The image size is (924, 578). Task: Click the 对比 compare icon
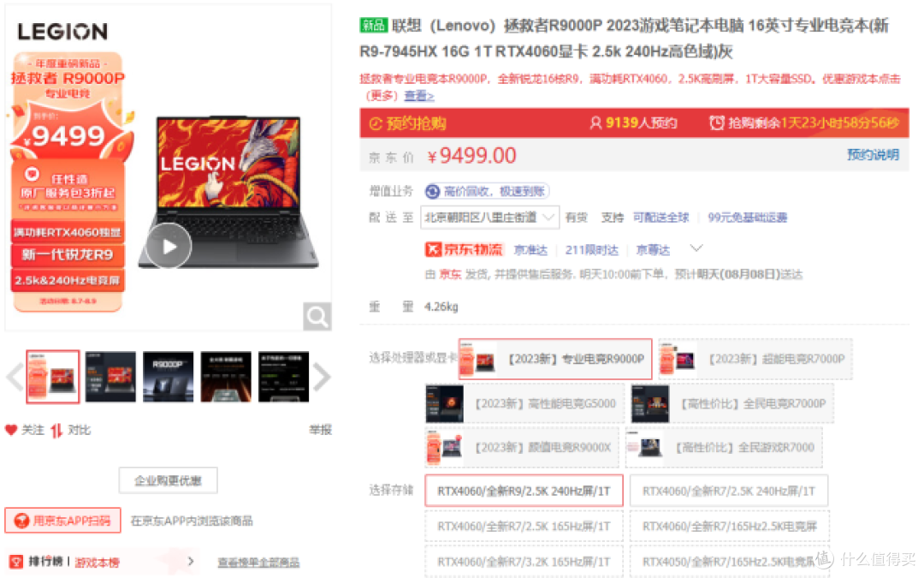(56, 431)
